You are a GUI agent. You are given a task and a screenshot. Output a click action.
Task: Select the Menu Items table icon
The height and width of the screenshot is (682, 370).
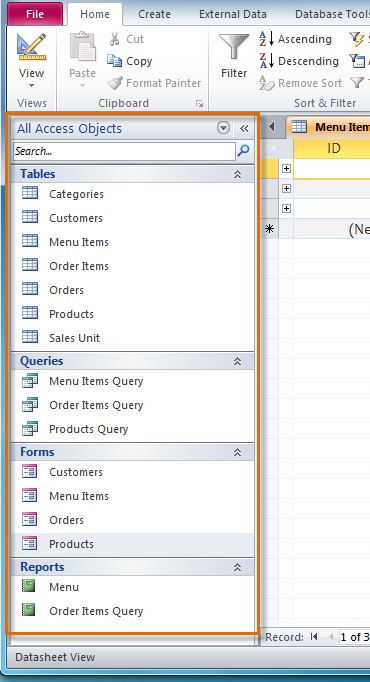coord(30,241)
